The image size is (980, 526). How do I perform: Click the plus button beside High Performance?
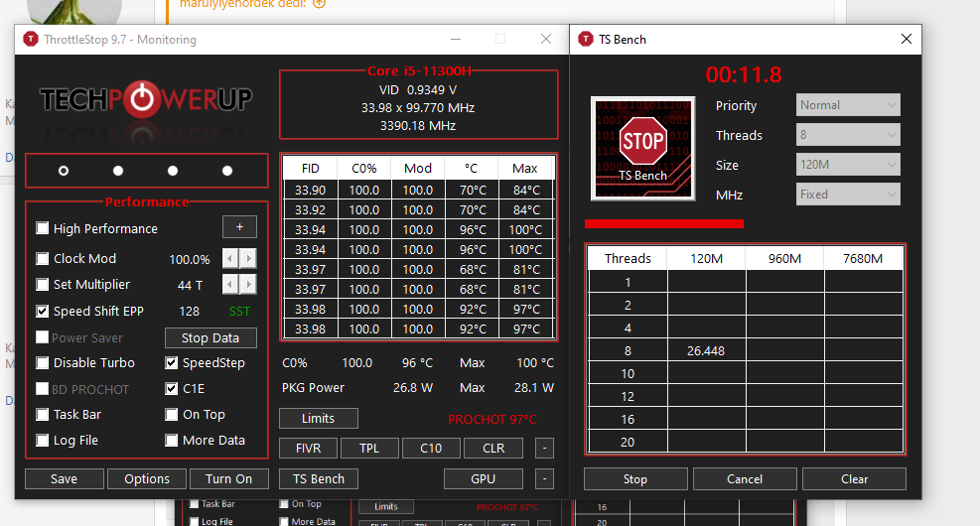pos(239,227)
